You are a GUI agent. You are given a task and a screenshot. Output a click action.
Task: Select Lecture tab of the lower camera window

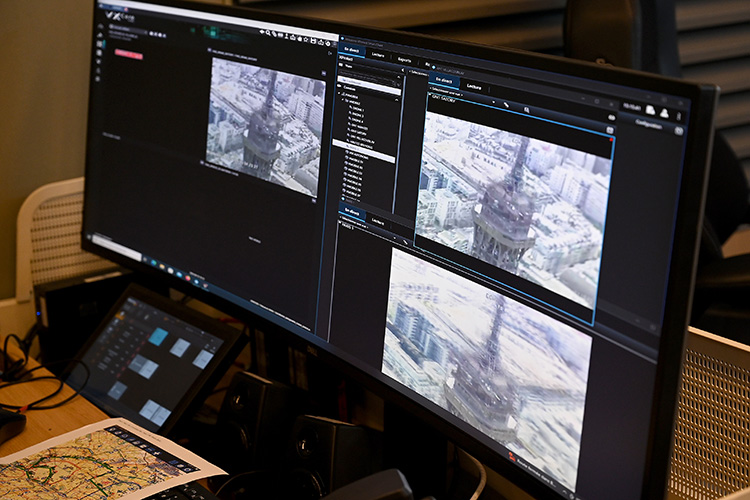378,222
